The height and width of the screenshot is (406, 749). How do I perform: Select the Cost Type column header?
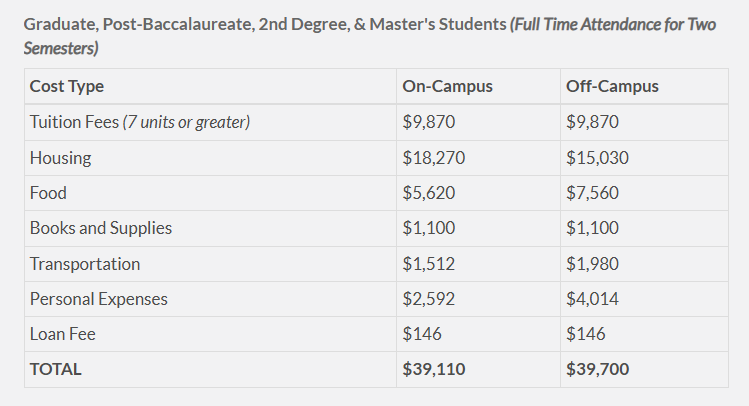67,87
